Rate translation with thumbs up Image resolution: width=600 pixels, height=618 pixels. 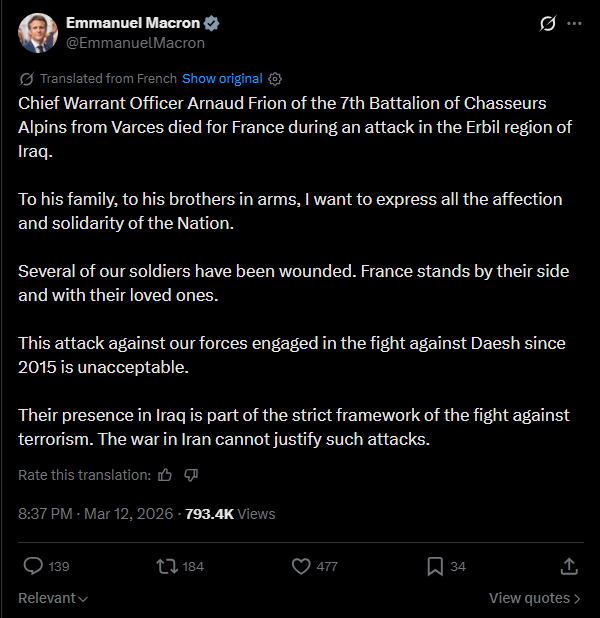point(165,475)
